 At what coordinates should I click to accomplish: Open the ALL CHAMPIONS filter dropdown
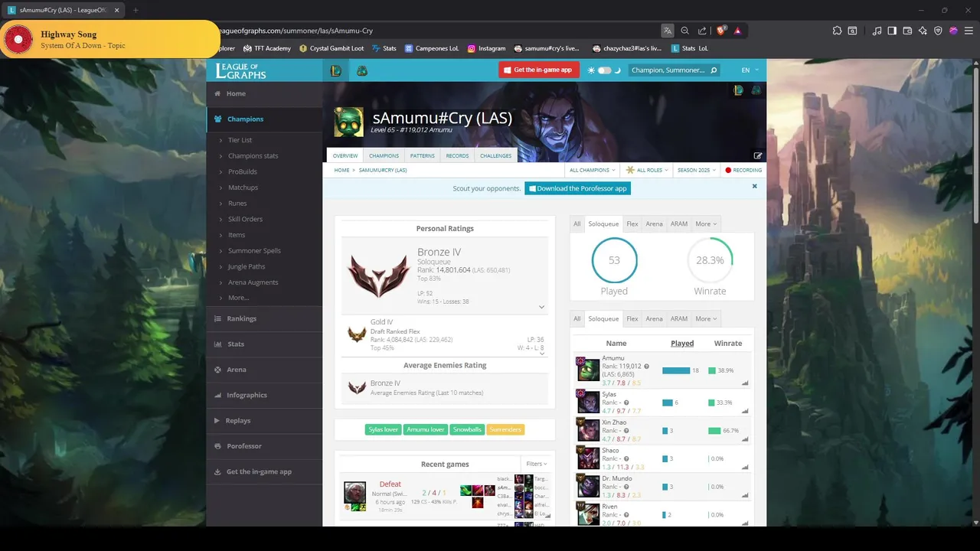tap(592, 170)
